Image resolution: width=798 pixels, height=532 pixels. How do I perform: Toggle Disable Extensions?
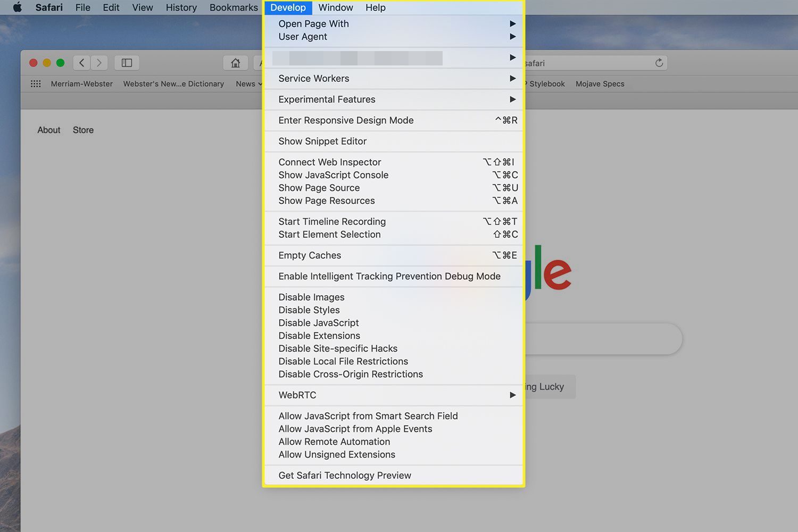click(394, 336)
